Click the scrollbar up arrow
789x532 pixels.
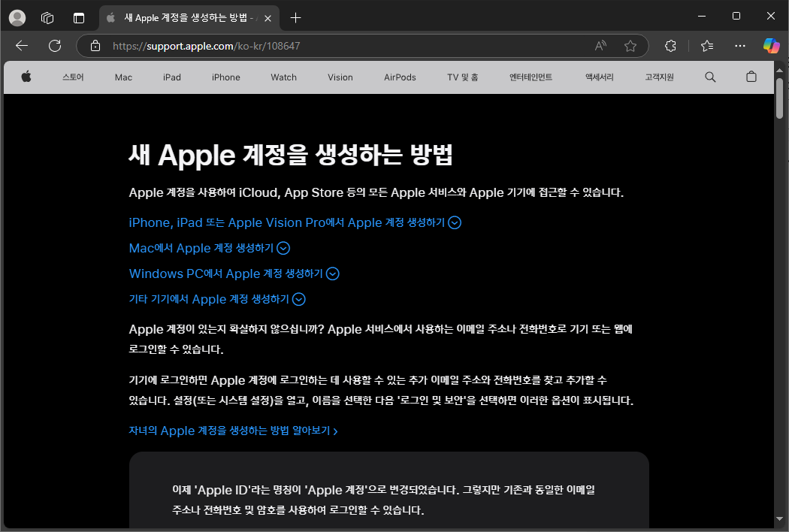click(x=779, y=69)
